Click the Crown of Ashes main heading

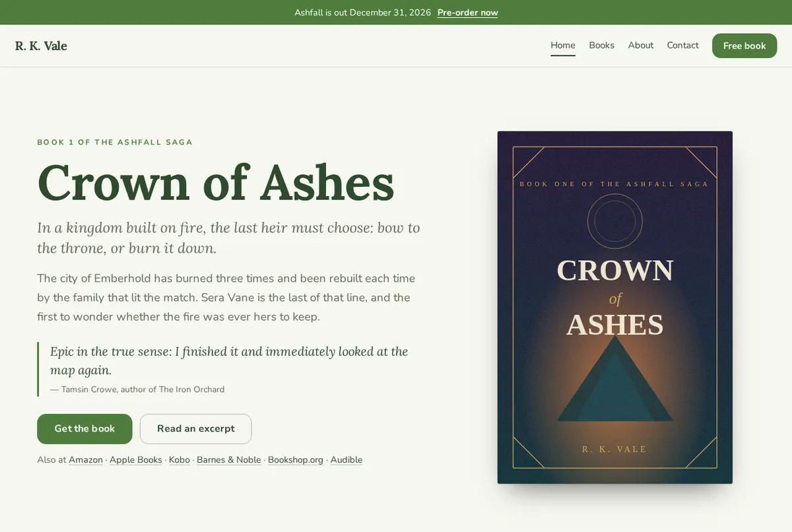point(216,183)
